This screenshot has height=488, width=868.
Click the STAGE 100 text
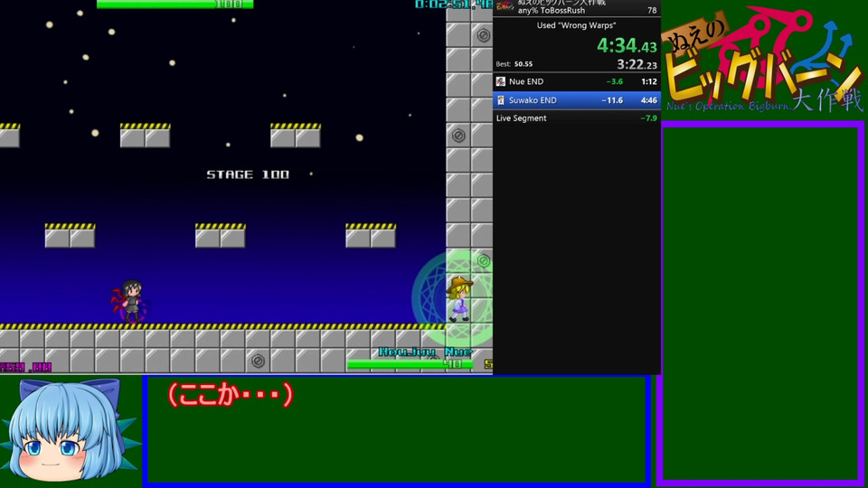[248, 174]
